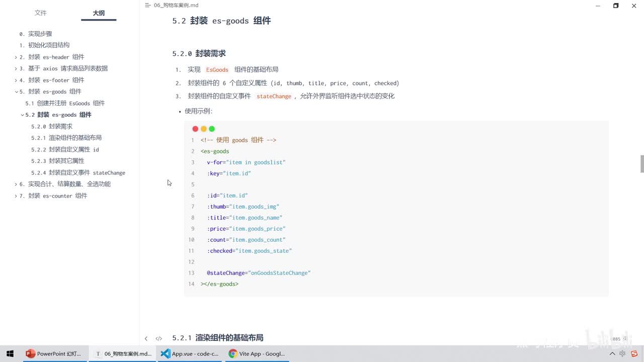Expand the 4. 封装 es-footer 组件 chevron
Image resolution: width=644 pixels, height=362 pixels.
(x=16, y=80)
